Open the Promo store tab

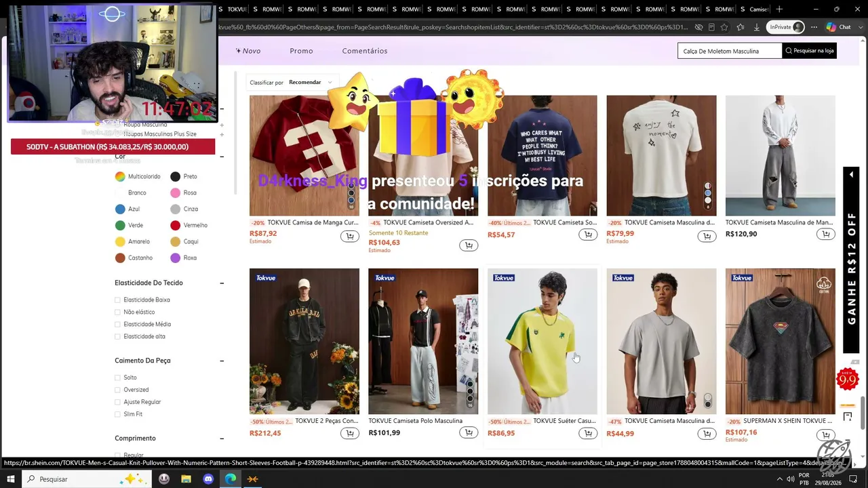tap(301, 51)
